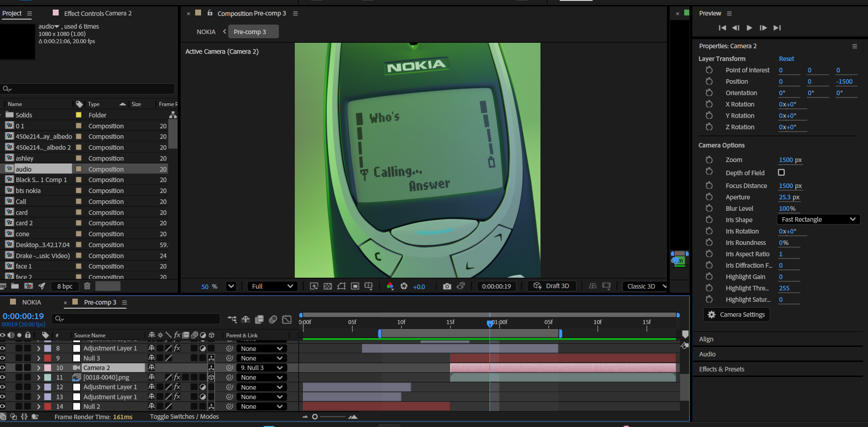This screenshot has width=868, height=427.
Task: Click the Camera Settings button
Action: pyautogui.click(x=737, y=315)
